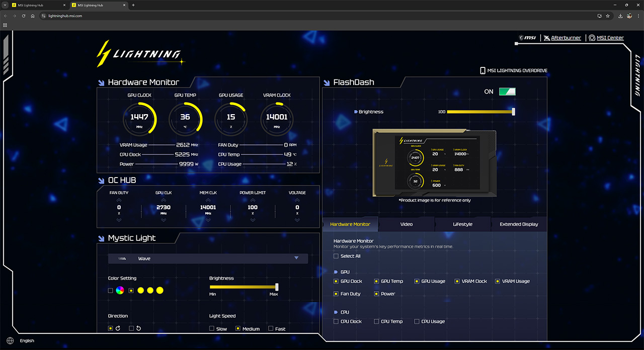Image resolution: width=644 pixels, height=350 pixels.
Task: Switch to the Video tab
Action: click(407, 224)
